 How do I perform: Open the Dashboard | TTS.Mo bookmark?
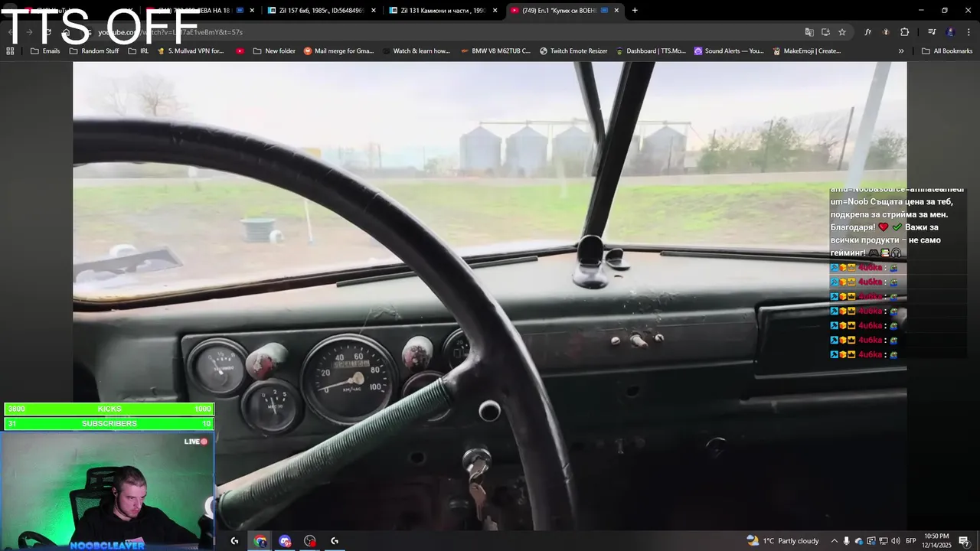(651, 51)
